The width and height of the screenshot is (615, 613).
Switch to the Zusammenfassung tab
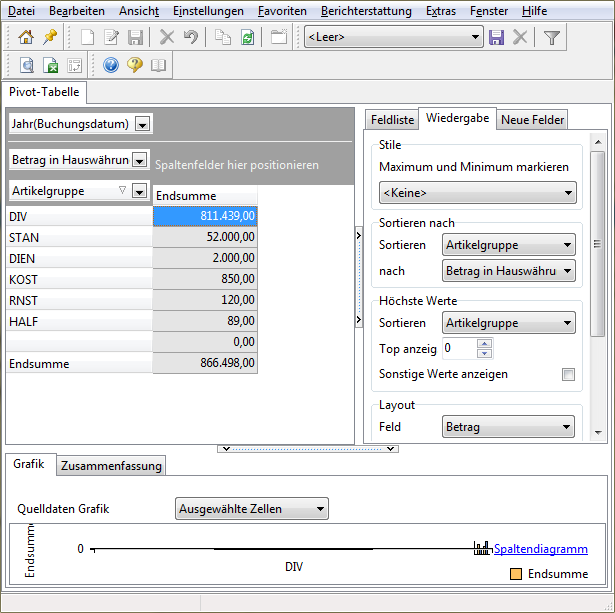coord(111,466)
